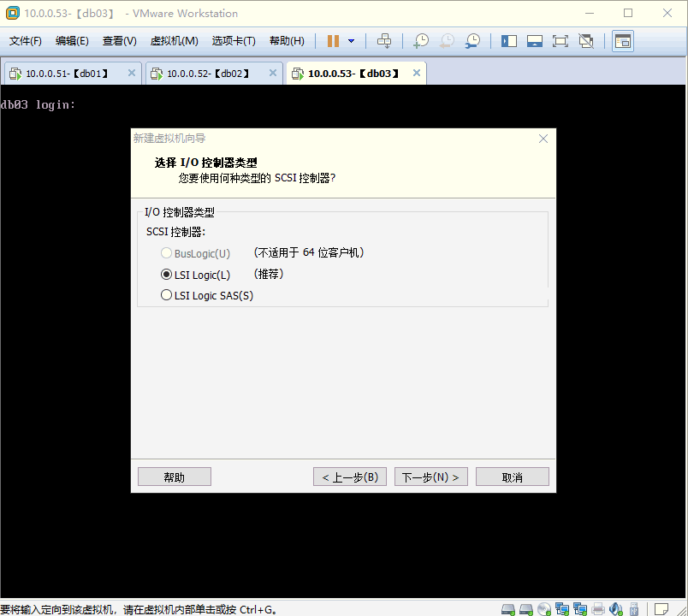Open the 选项卡(T) menu
Screen dimensions: 688x616
coord(234,41)
